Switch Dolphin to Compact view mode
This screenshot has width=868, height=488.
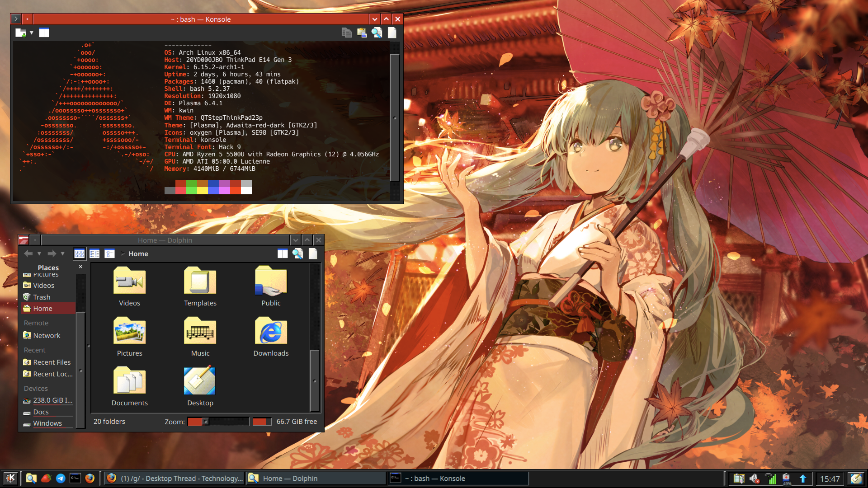(x=94, y=253)
